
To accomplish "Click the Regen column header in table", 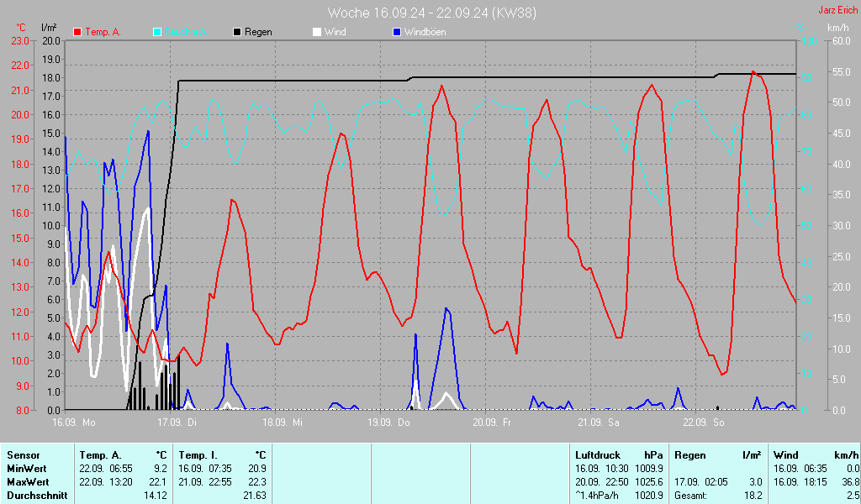I will [x=689, y=455].
